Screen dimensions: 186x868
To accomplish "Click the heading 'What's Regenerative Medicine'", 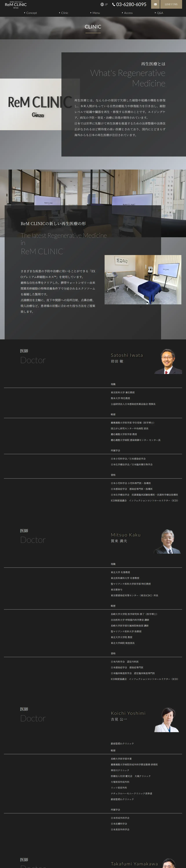I will pyautogui.click(x=128, y=78).
